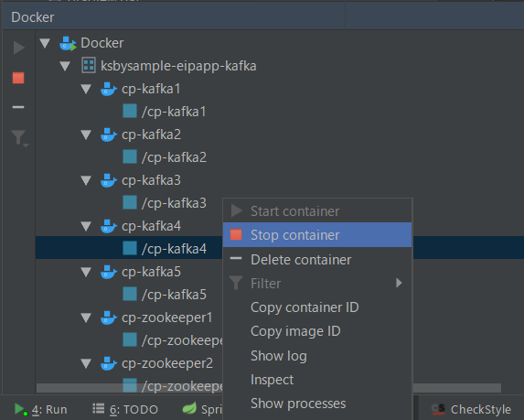The width and height of the screenshot is (524, 420).
Task: Choose Stop container from context menu
Action: [317, 235]
